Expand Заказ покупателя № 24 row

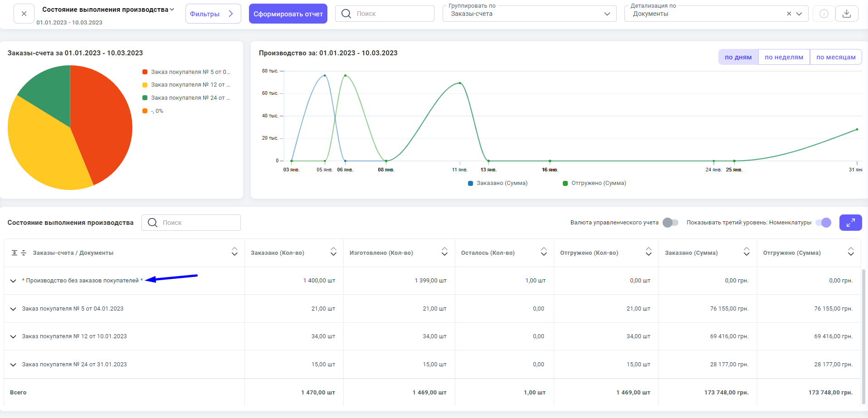point(13,365)
